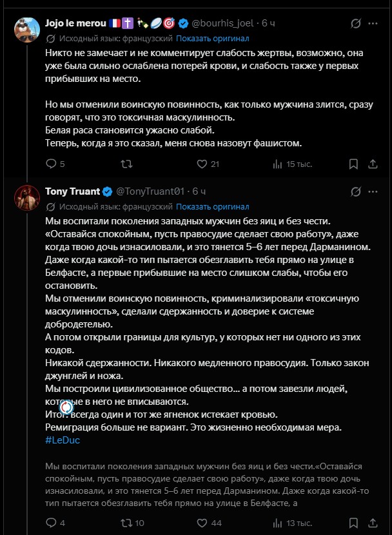Viewport: 392px width, 535px height.
Task: Open Jojo le merou's profile avatar
Action: [27, 30]
